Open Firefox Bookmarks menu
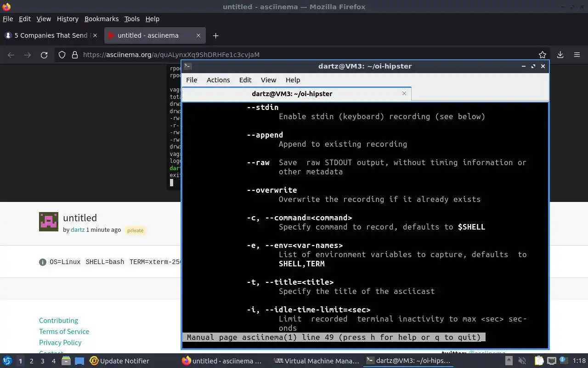Image resolution: width=588 pixels, height=368 pixels. coord(102,19)
